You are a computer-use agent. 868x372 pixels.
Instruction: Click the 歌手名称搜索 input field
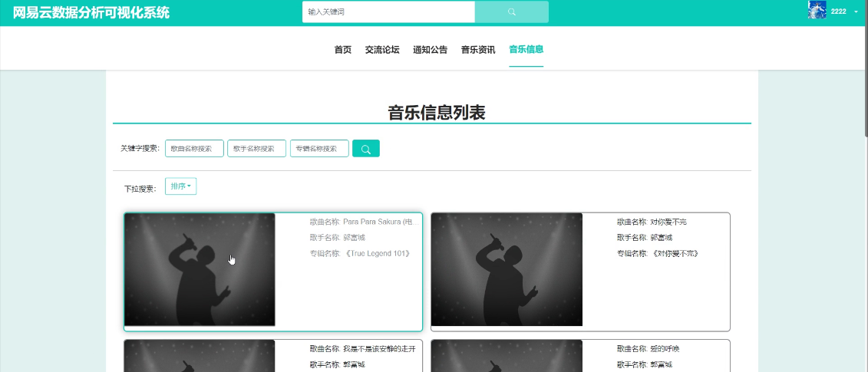point(257,148)
